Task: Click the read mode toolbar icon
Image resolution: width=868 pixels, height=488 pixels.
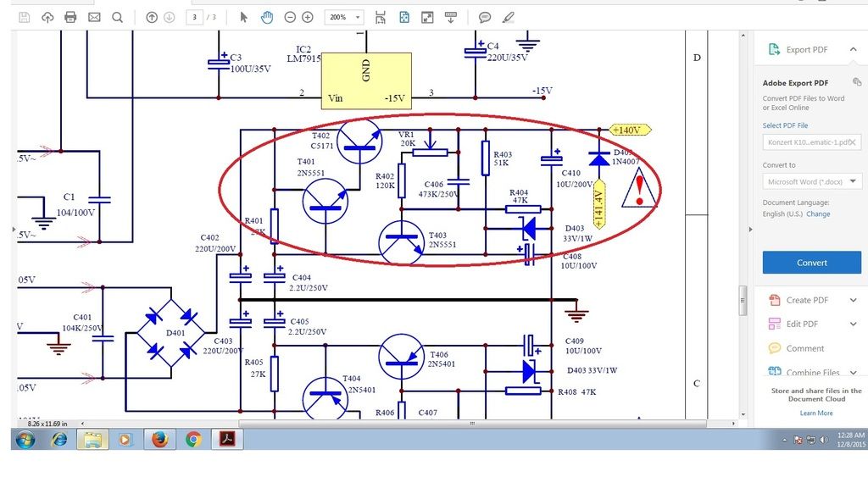Action: point(451,18)
